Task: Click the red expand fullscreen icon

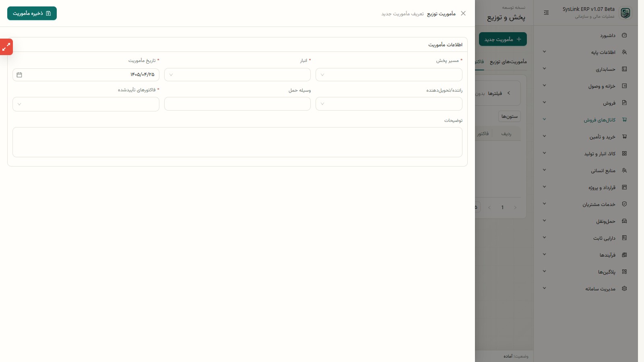Action: pyautogui.click(x=6, y=47)
